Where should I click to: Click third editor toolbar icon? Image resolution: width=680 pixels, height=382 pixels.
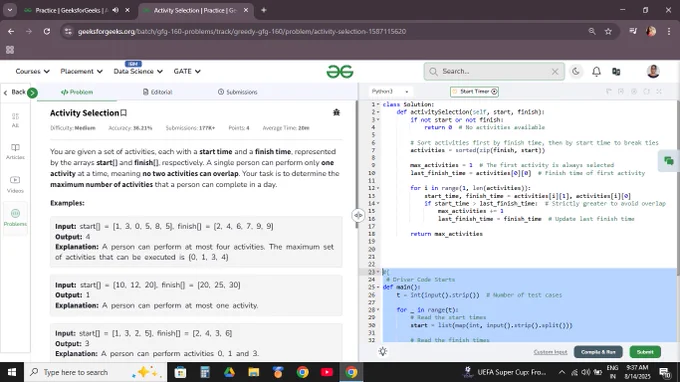point(634,91)
